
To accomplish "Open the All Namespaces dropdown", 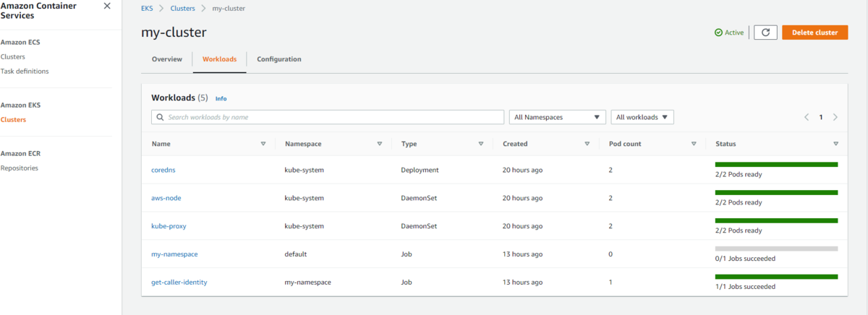I will coord(558,117).
